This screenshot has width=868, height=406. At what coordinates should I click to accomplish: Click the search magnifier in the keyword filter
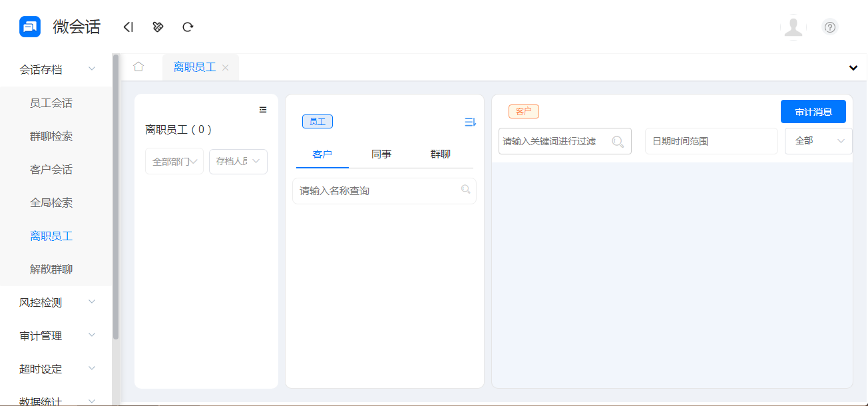coord(619,141)
